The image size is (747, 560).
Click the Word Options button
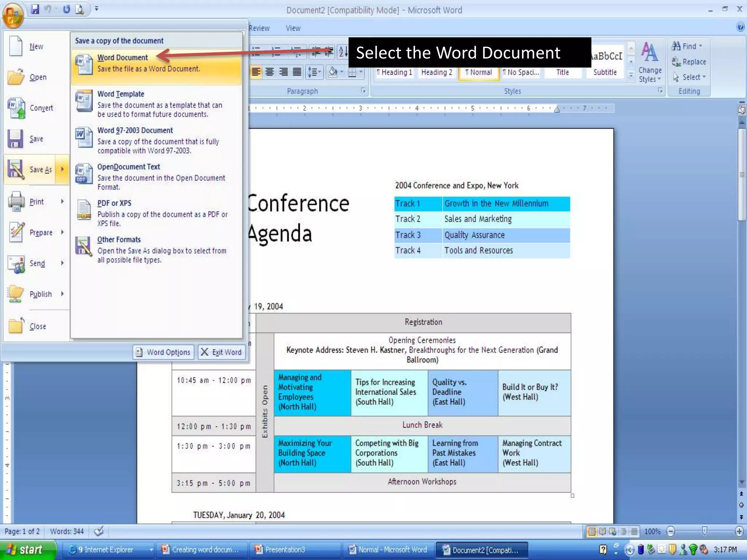163,352
